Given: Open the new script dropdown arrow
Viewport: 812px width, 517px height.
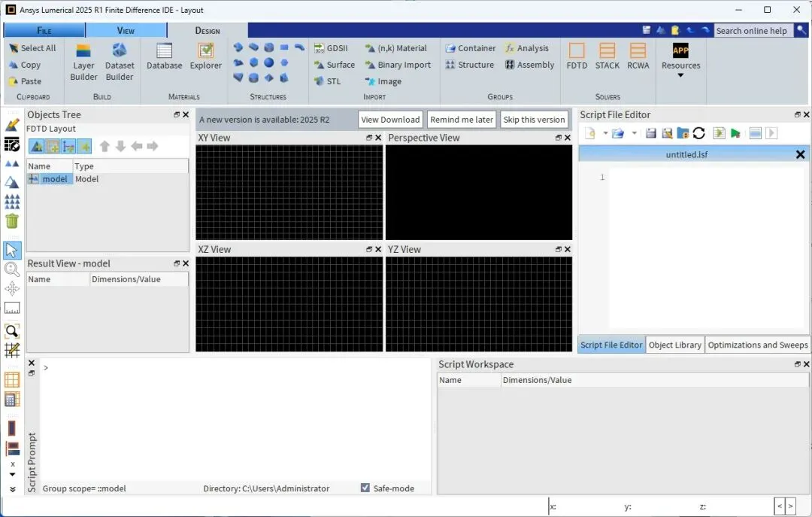Looking at the screenshot, I should [x=605, y=133].
